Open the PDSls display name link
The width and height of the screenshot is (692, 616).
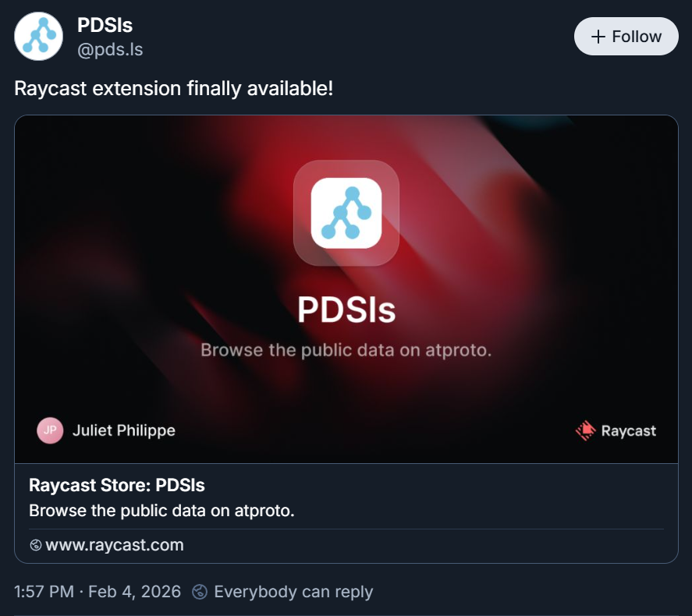pos(105,25)
